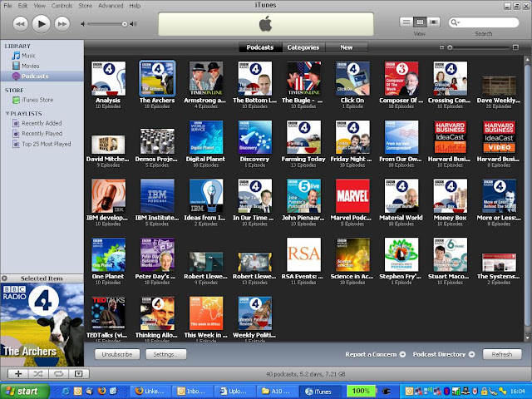This screenshot has height=399, width=532.
Task: Click the scrollbar up arrow
Action: [x=527, y=59]
